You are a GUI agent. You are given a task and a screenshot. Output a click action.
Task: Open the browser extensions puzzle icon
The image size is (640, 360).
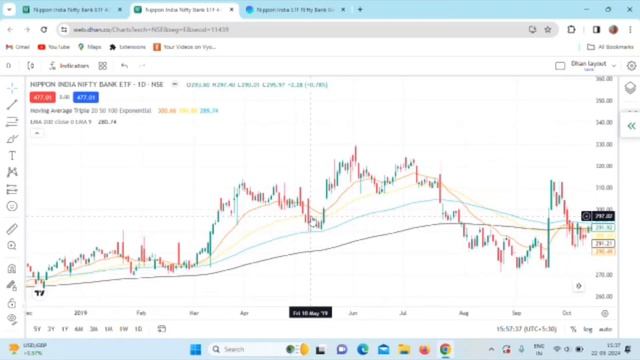[571, 29]
